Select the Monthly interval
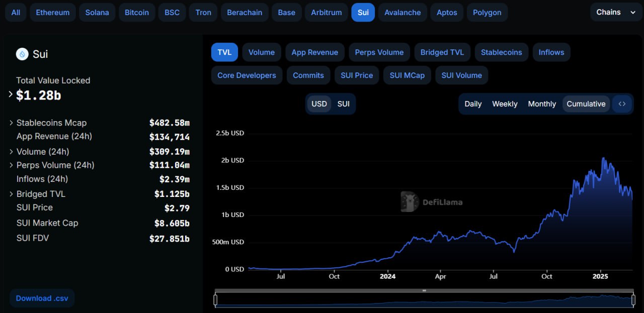Viewport: 644px width, 313px height. click(x=542, y=104)
